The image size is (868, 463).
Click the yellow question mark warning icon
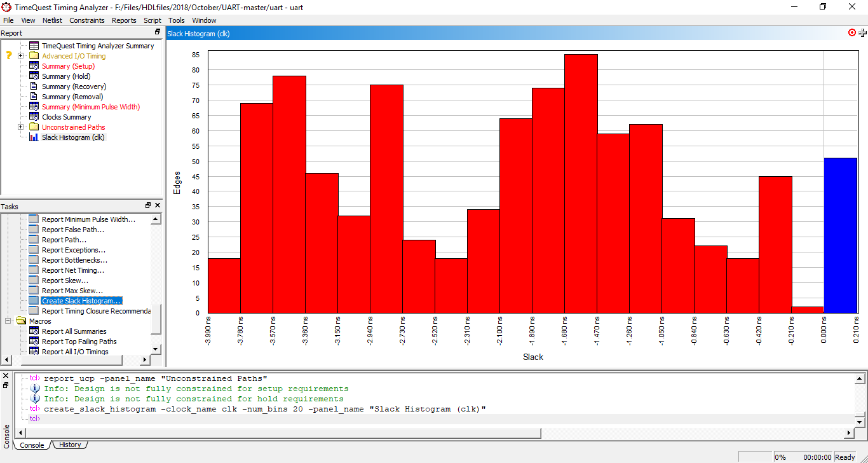click(x=9, y=56)
